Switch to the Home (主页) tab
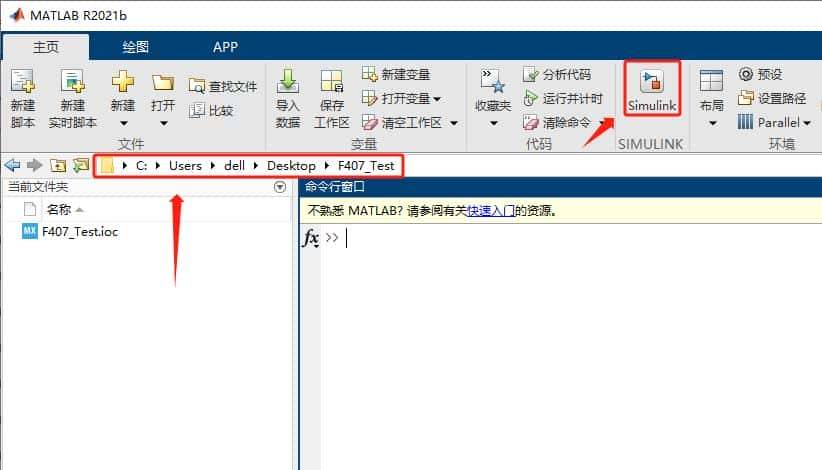This screenshot has height=470, width=822. click(46, 47)
